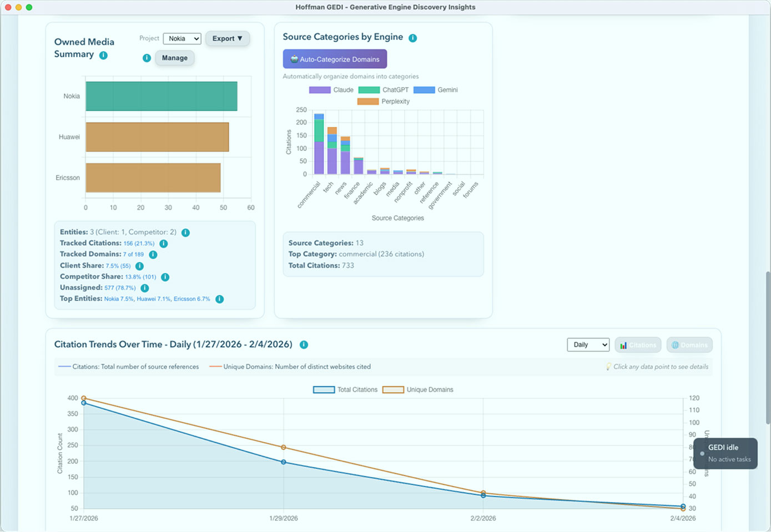Image resolution: width=771 pixels, height=532 pixels.
Task: Click Top Category commercial (236 citations) text
Action: [x=356, y=254]
